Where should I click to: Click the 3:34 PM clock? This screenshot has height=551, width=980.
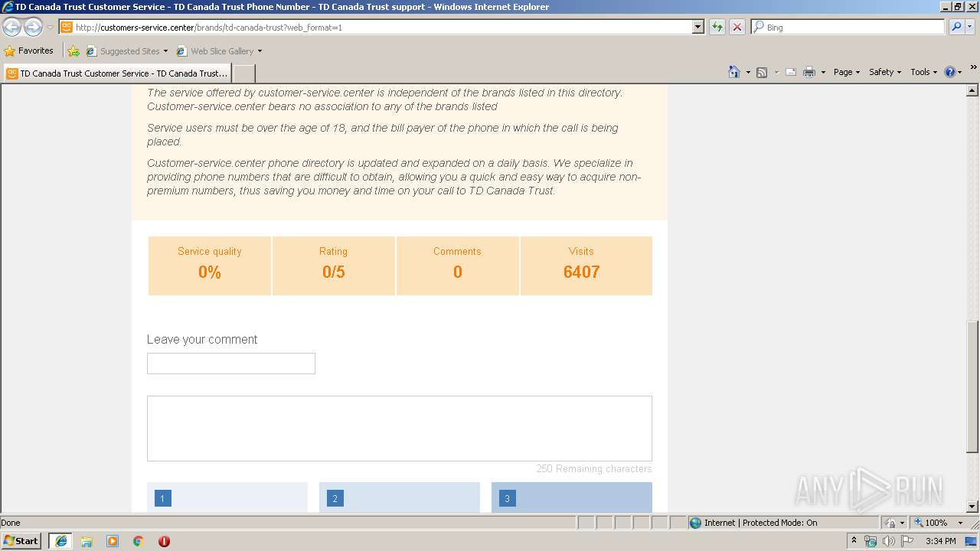pyautogui.click(x=940, y=541)
